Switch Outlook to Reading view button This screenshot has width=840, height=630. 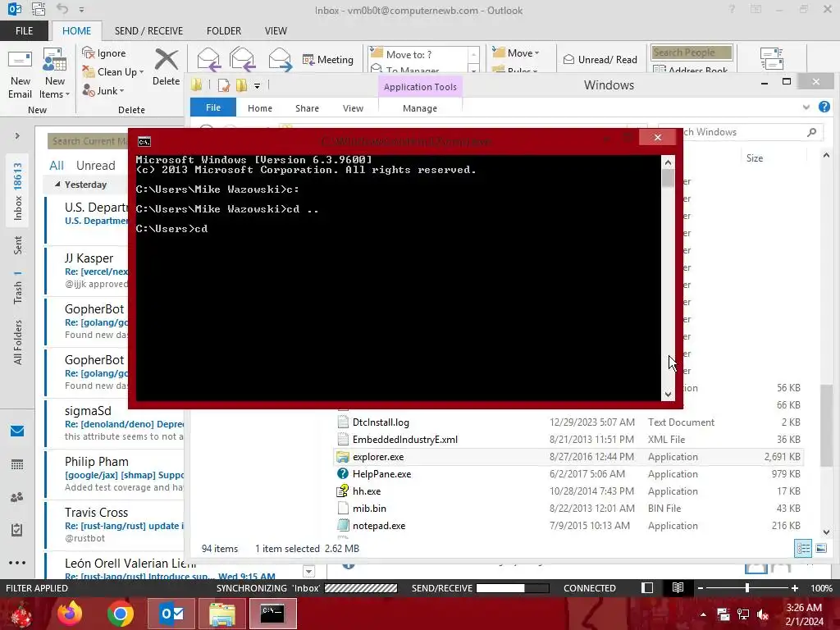tap(678, 587)
